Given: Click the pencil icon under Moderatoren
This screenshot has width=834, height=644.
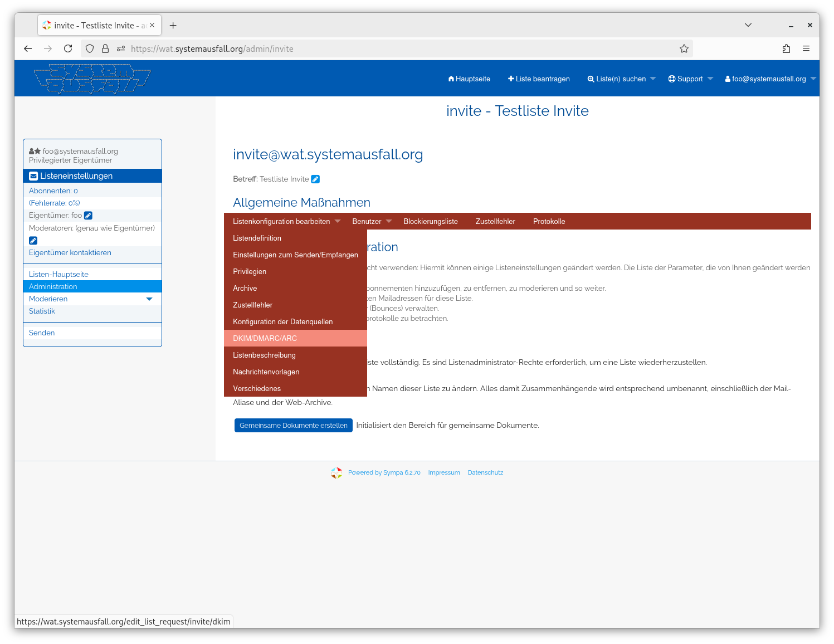Looking at the screenshot, I should point(33,241).
